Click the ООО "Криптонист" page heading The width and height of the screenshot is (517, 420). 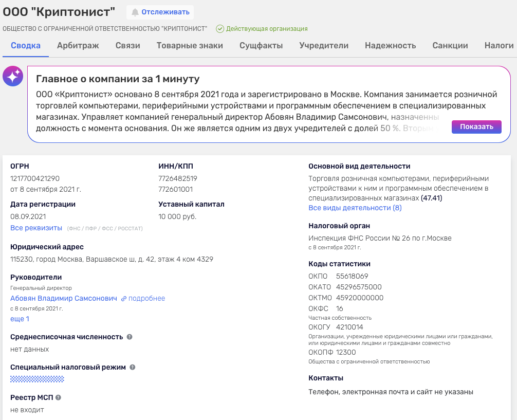(59, 12)
